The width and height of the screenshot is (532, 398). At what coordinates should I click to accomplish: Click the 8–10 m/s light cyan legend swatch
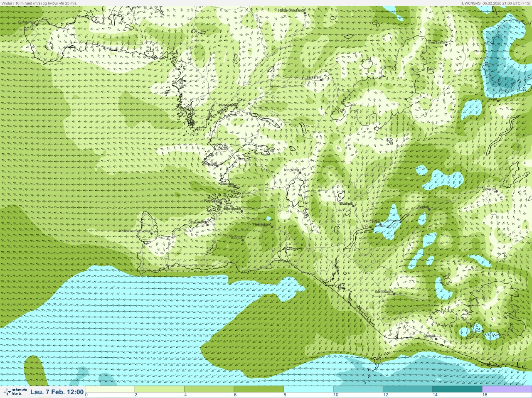(308, 389)
